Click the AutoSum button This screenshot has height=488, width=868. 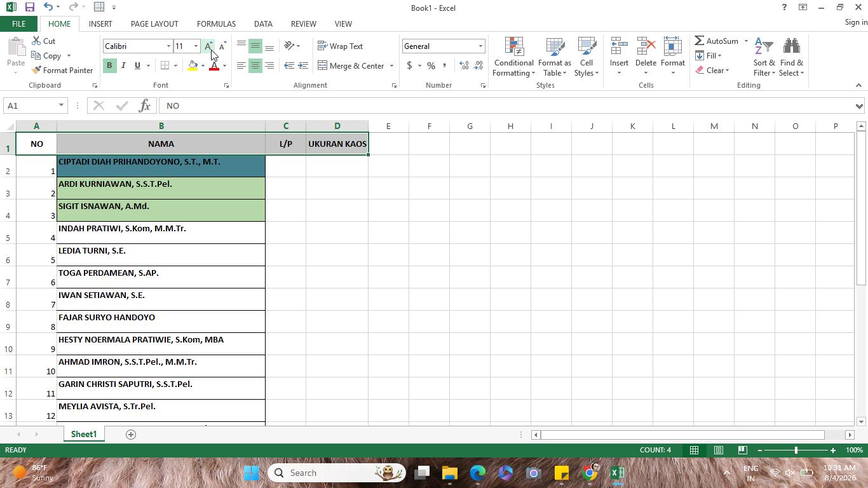click(716, 41)
